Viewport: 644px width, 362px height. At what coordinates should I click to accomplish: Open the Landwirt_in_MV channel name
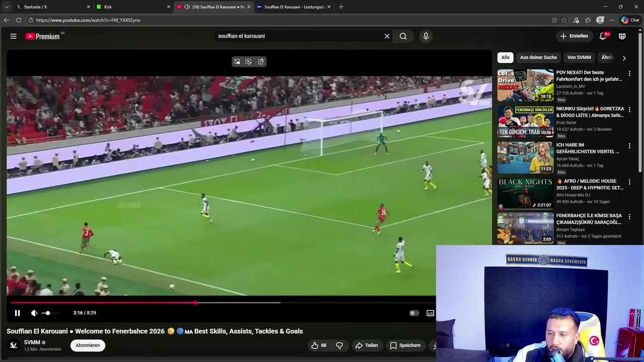point(571,86)
